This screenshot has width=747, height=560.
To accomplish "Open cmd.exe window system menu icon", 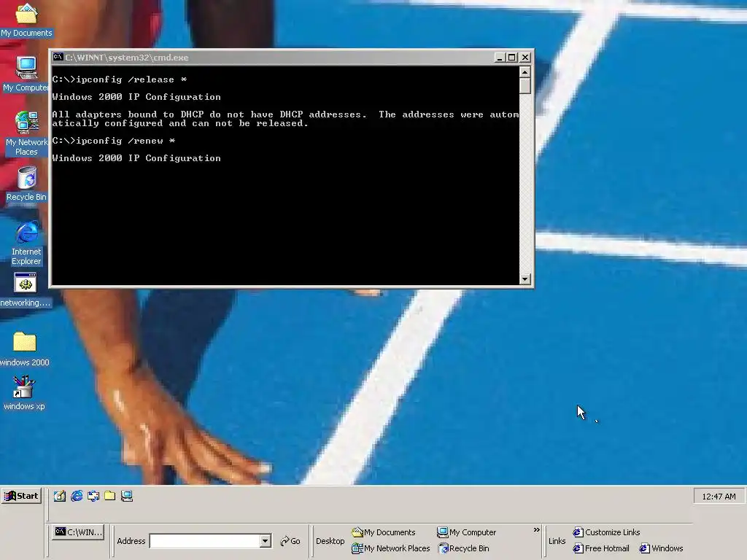I will 58,57.
